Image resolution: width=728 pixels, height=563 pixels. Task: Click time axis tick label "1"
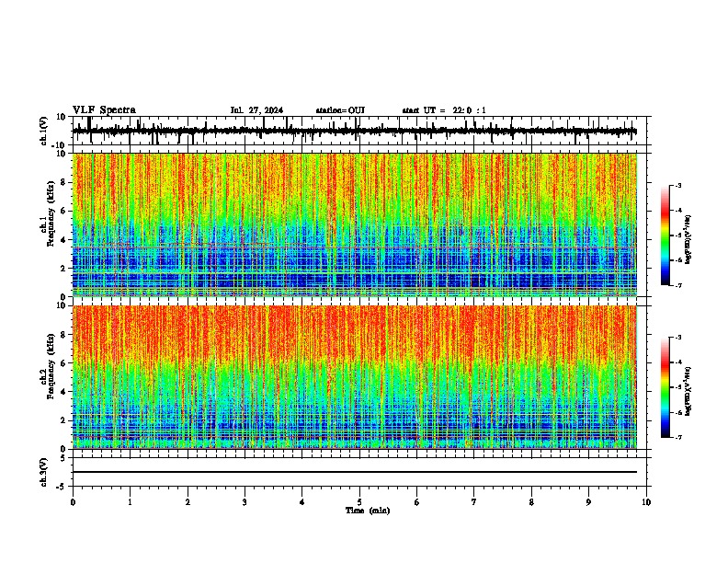[130, 502]
